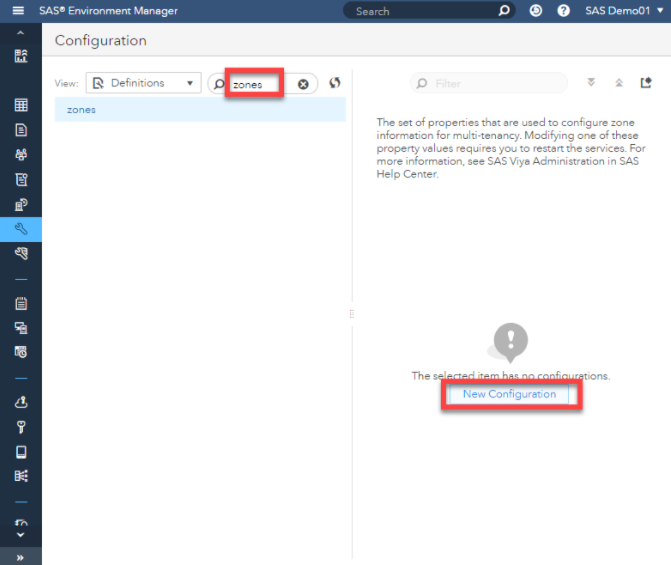Viewport: 671px width, 565px height.
Task: Open the View Definitions dropdown
Action: click(143, 83)
